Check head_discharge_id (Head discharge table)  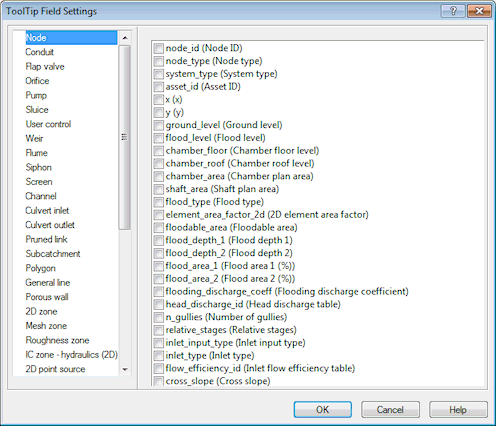pos(158,304)
